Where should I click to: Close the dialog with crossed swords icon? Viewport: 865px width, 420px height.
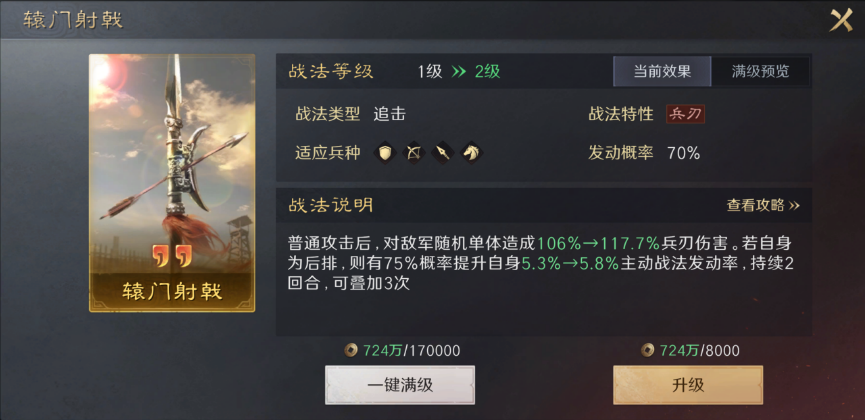pos(842,20)
